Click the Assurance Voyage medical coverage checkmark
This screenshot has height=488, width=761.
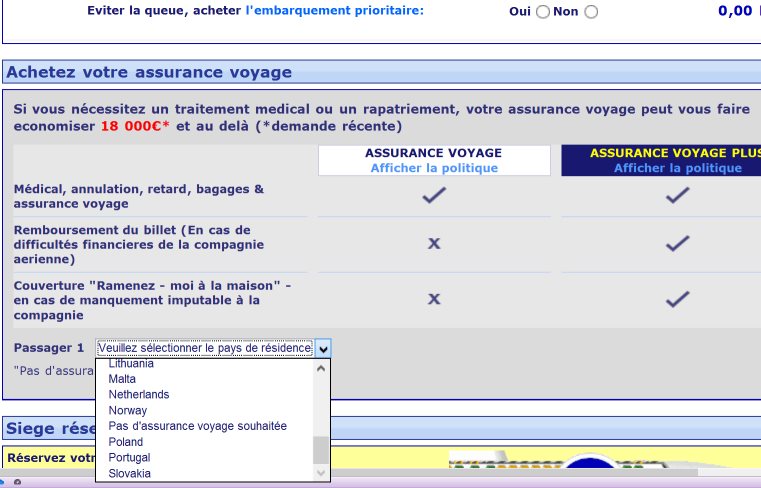point(434,196)
